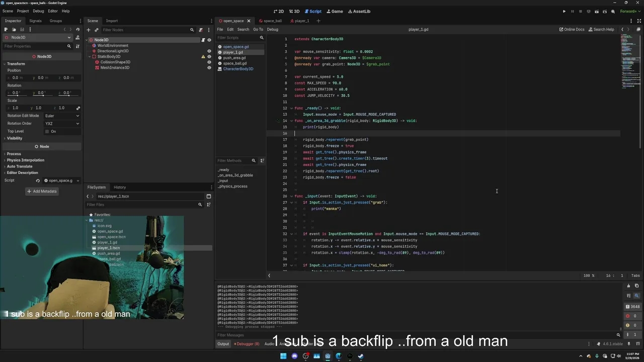Image resolution: width=644 pixels, height=362 pixels.
Task: Open the Debug menu
Action: pyautogui.click(x=38, y=11)
